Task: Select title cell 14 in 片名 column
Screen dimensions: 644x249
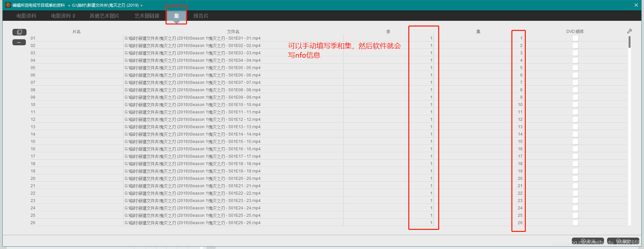Action: pos(77,134)
